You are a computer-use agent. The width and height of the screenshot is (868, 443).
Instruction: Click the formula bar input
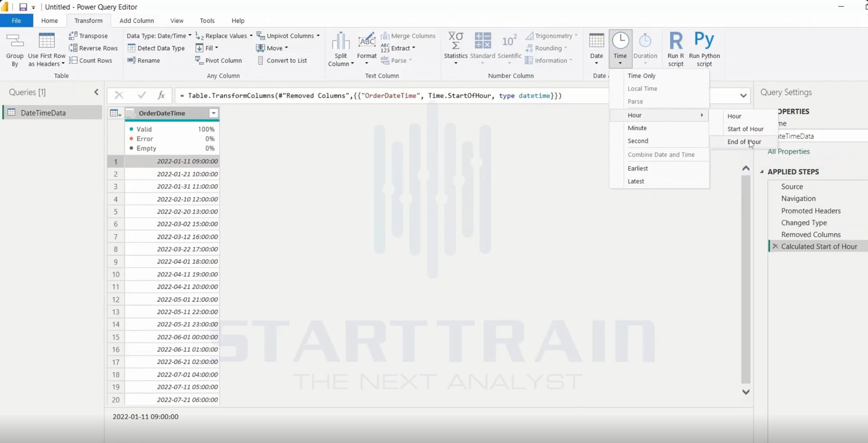click(x=455, y=95)
